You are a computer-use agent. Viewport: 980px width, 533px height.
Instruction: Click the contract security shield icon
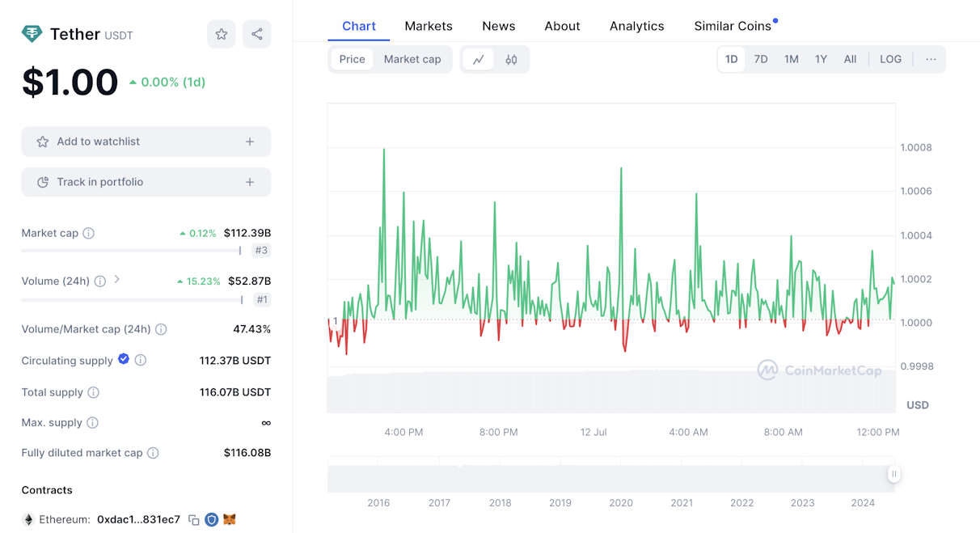(x=211, y=519)
